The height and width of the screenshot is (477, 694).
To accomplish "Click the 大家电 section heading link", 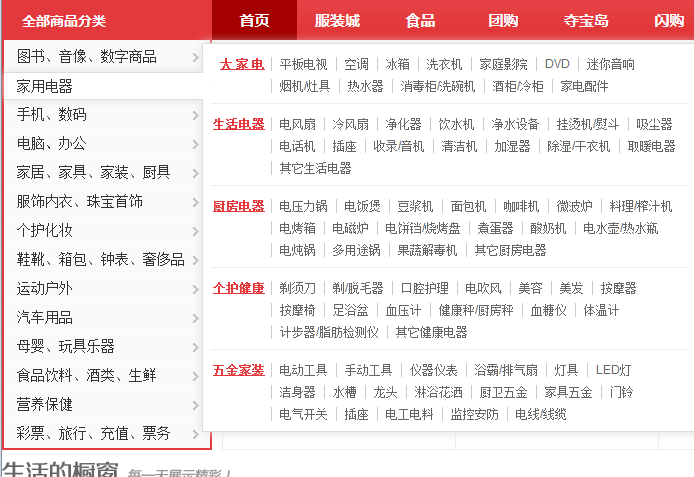I will (241, 64).
